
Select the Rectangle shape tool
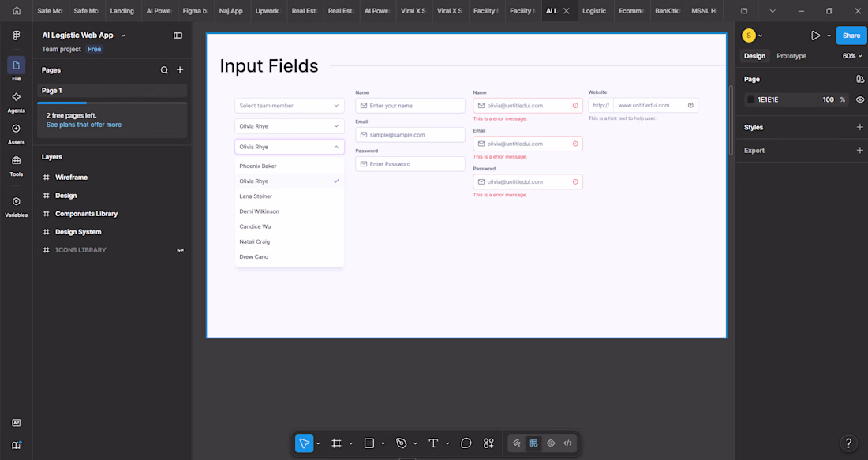369,443
